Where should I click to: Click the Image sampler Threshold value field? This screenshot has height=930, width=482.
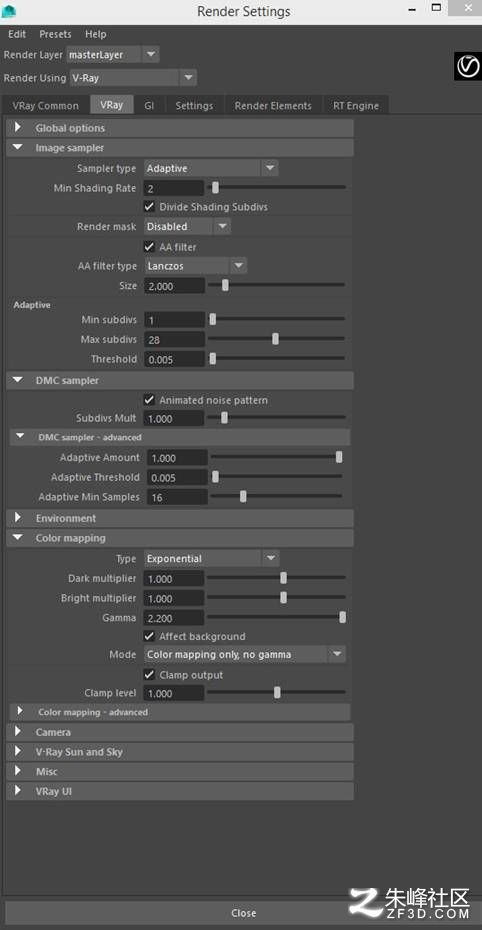[x=174, y=359]
